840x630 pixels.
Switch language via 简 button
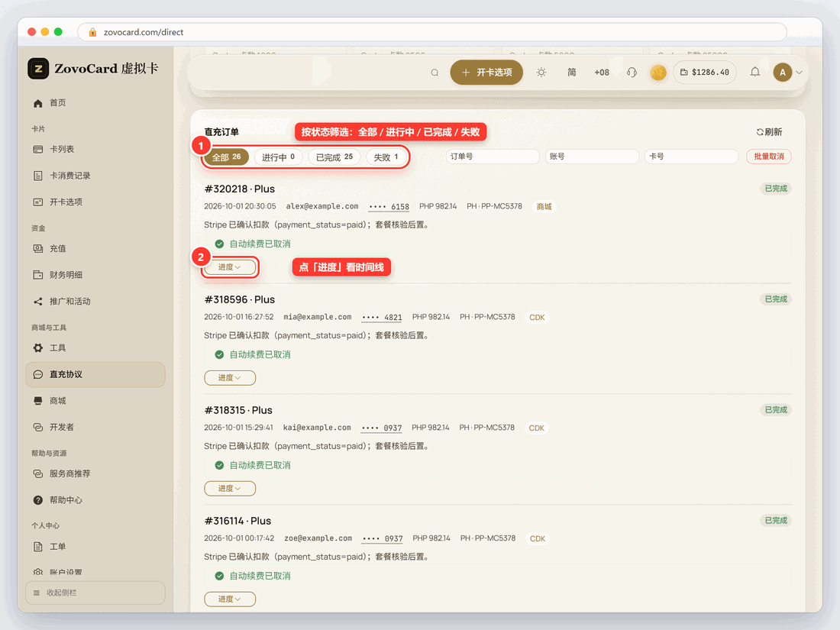click(572, 73)
